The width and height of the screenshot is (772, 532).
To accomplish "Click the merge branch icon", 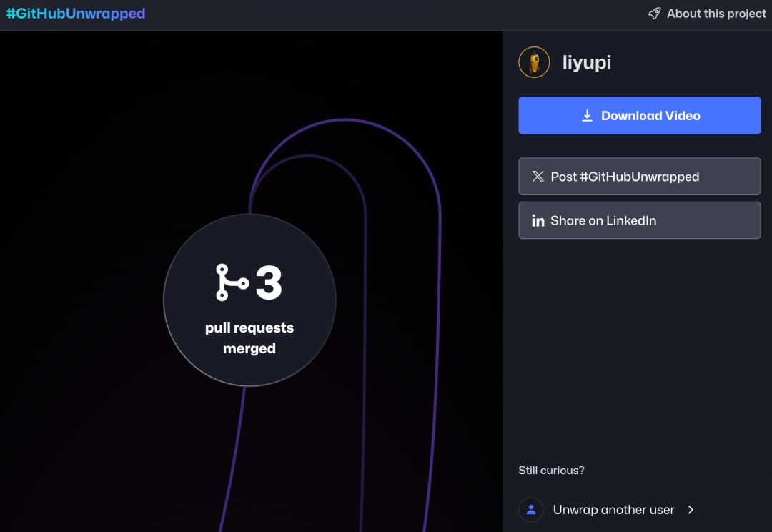I will pyautogui.click(x=232, y=282).
